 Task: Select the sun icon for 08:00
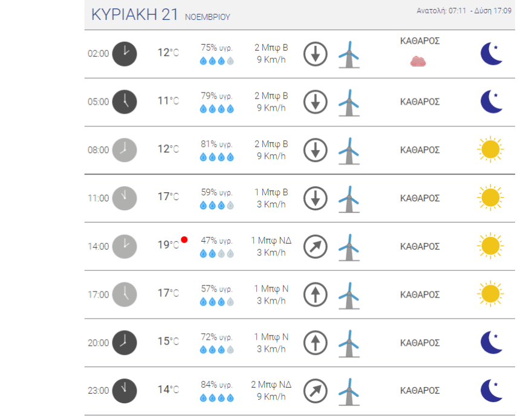pos(490,149)
